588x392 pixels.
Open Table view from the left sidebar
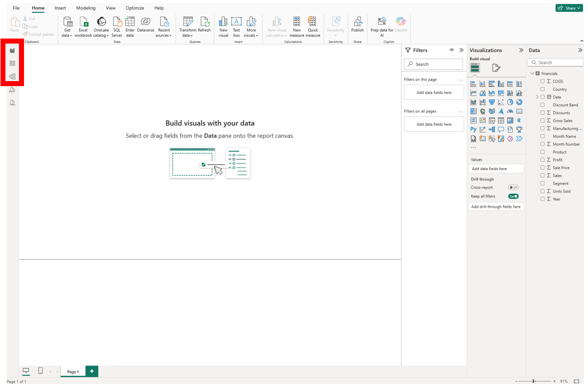pyautogui.click(x=12, y=64)
